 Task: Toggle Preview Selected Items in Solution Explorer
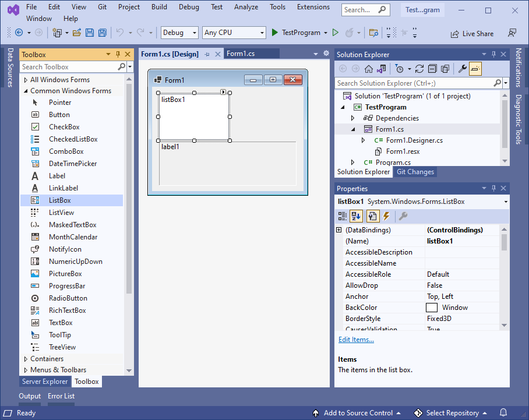(476, 69)
